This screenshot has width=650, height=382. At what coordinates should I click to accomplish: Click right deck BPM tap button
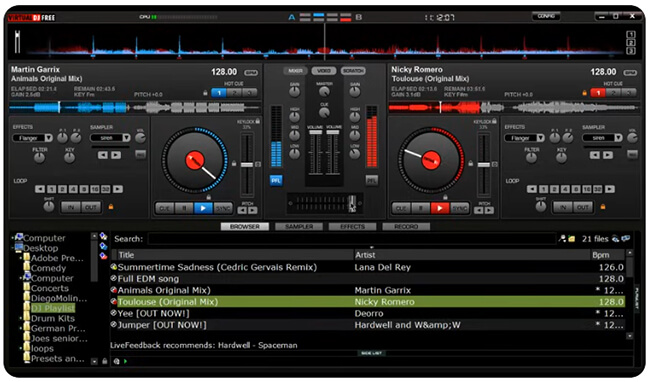click(x=630, y=73)
